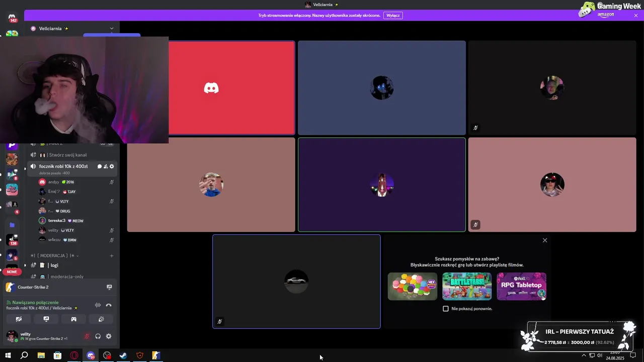Image resolution: width=644 pixels, height=362 pixels.
Task: Open server icon with 138 badge
Action: (x=12, y=240)
